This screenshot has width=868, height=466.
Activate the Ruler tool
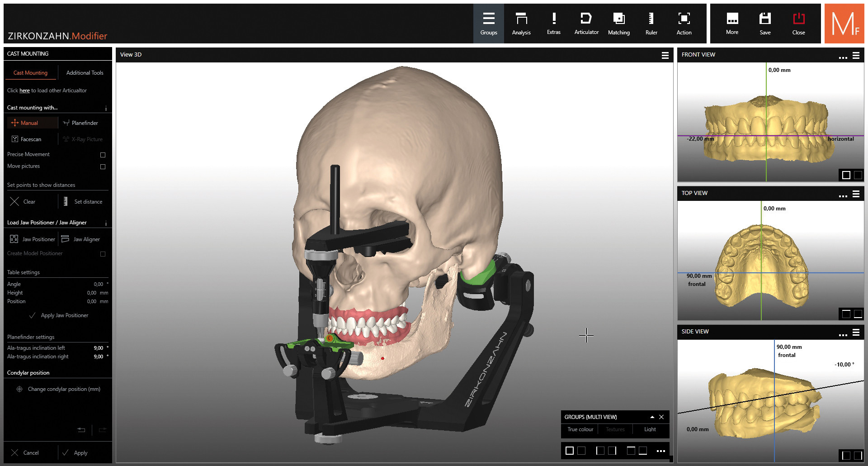tap(651, 24)
